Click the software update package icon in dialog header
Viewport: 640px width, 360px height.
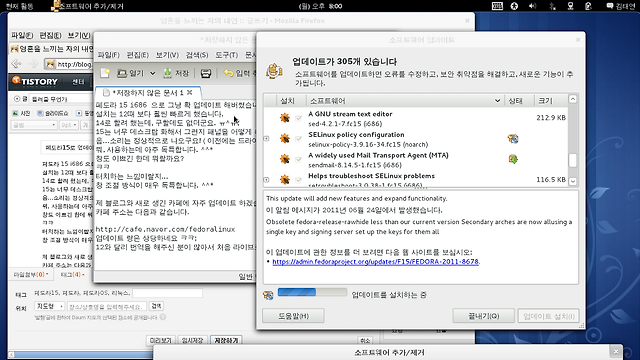click(274, 71)
